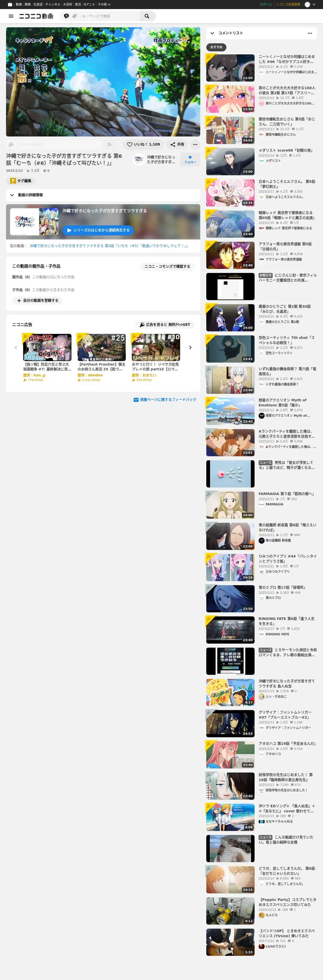Click the Niconico Douga logo

[x=36, y=16]
